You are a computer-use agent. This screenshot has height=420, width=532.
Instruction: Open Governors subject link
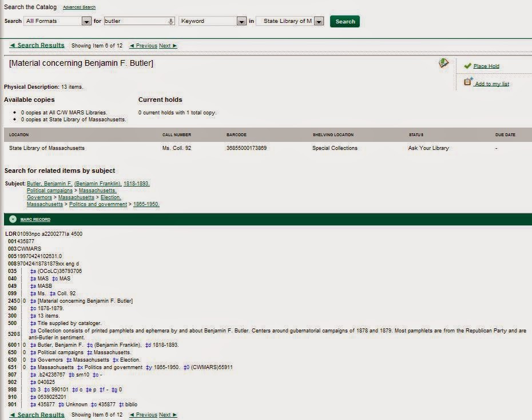[x=39, y=197]
